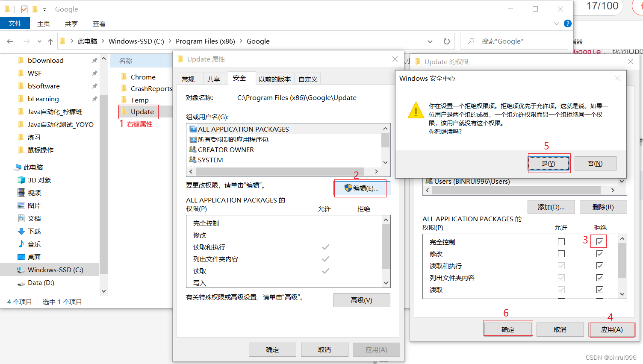Toggle 完全控制 deny checkbox
The height and width of the screenshot is (364, 643).
[600, 242]
